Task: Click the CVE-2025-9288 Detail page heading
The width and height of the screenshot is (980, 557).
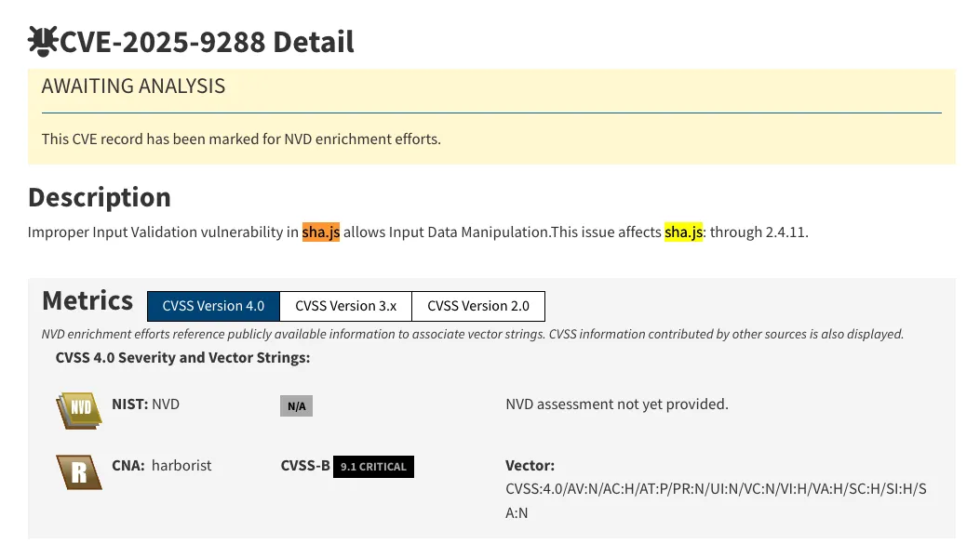Action: pyautogui.click(x=207, y=42)
